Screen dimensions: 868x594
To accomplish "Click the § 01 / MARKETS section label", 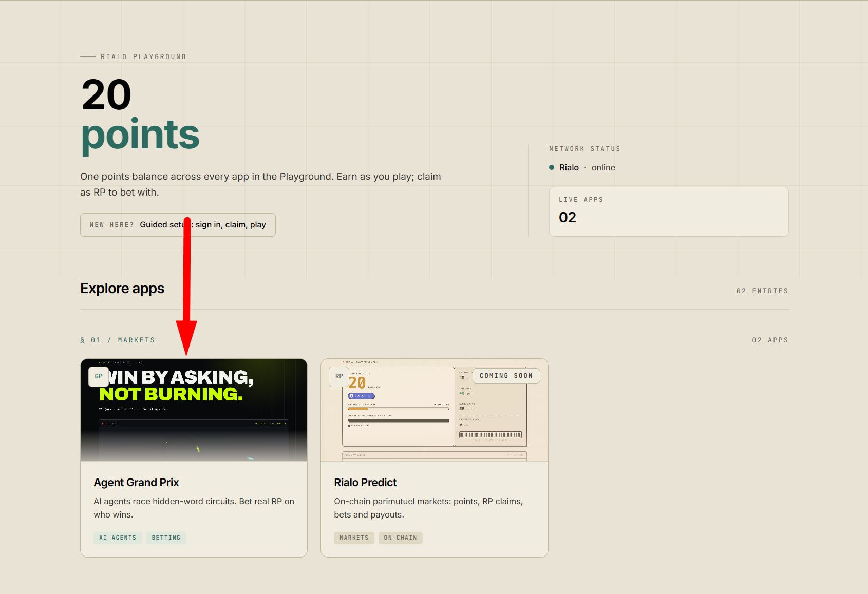I will (x=118, y=340).
